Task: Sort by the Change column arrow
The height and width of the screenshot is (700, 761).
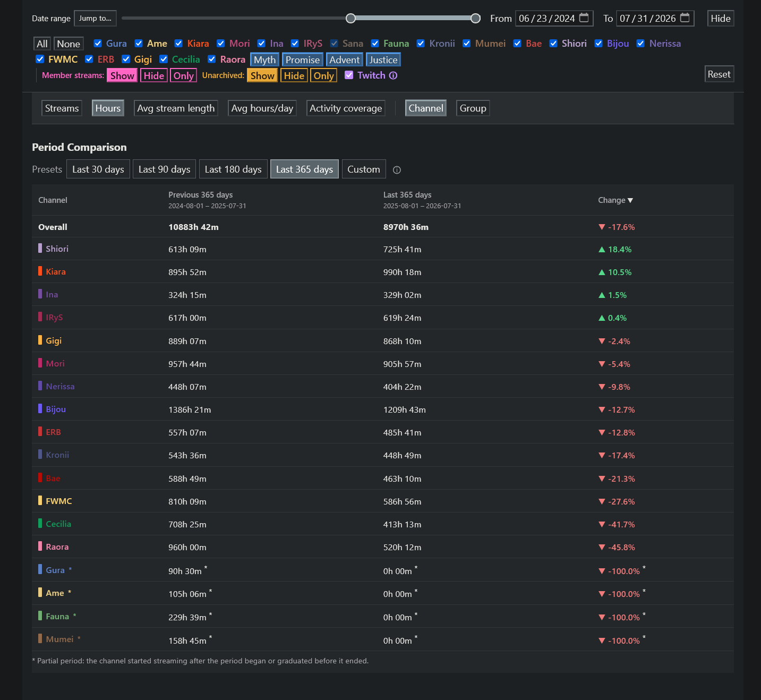Action: click(x=630, y=200)
